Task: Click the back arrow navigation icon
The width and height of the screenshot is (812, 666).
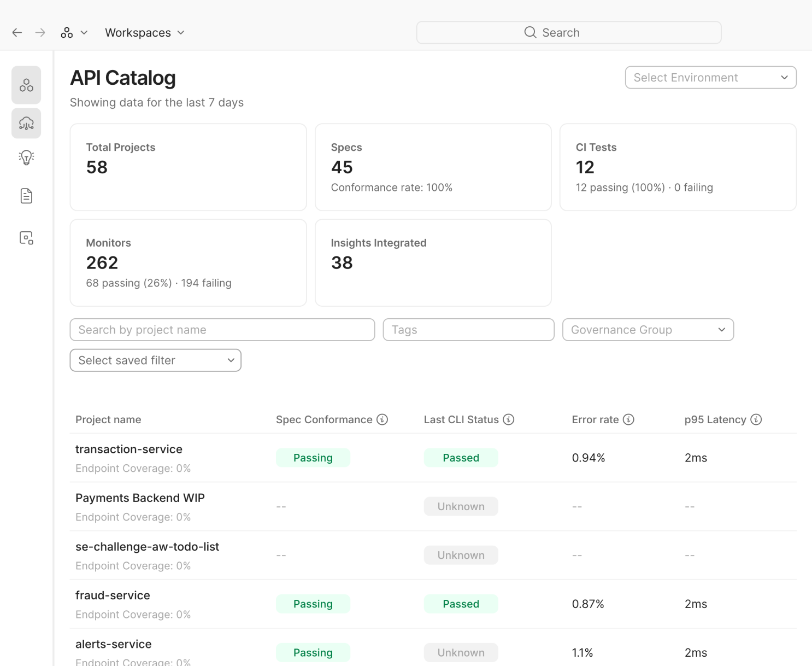Action: (16, 32)
